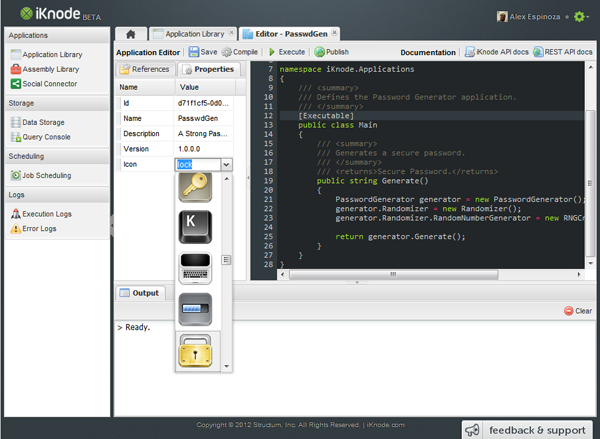
Task: Open feedback & support
Action: pos(527,430)
